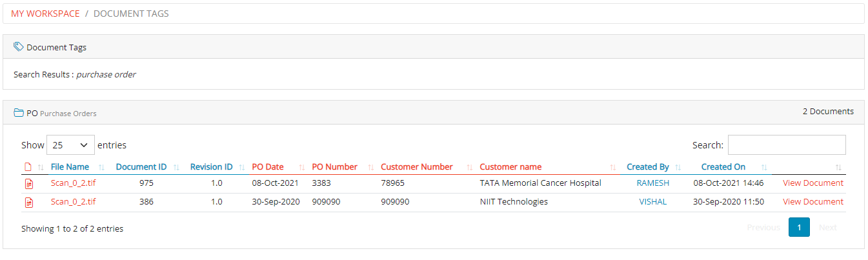Click the document icon column header
This screenshot has height=260, width=868.
click(x=28, y=167)
